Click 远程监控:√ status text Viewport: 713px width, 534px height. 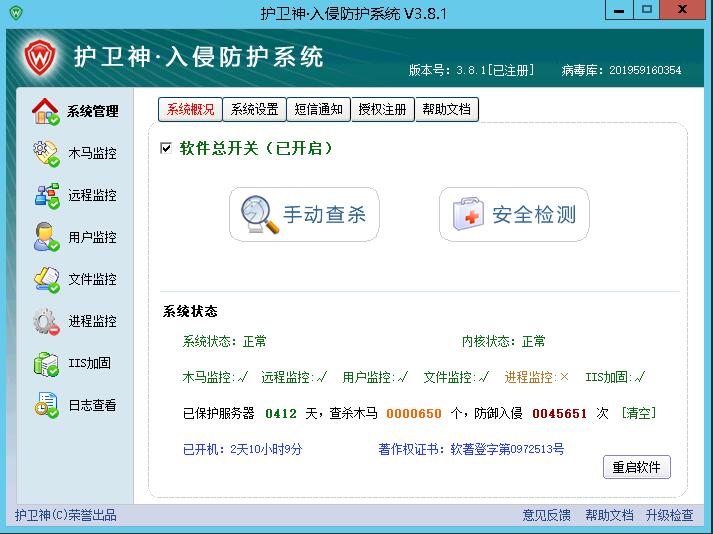294,377
